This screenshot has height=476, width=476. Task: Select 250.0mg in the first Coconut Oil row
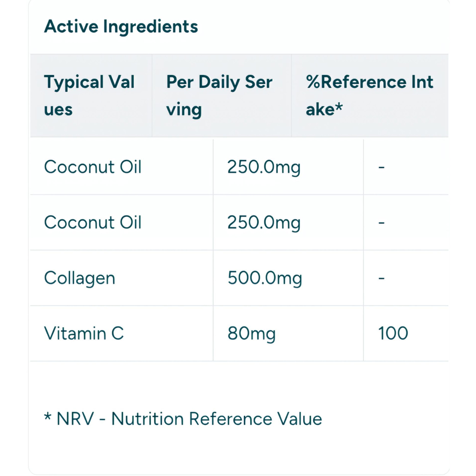point(264,167)
